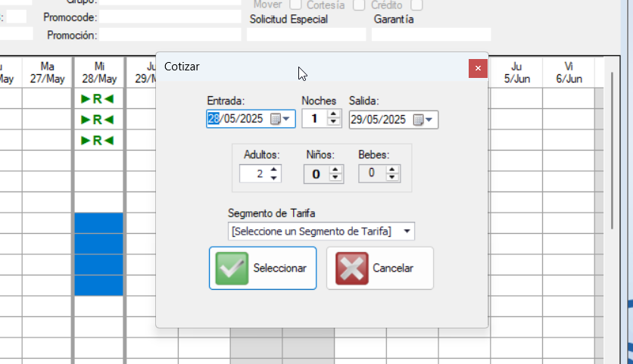Tick the Cortesía checkbox
633x364 pixels.
(360, 5)
